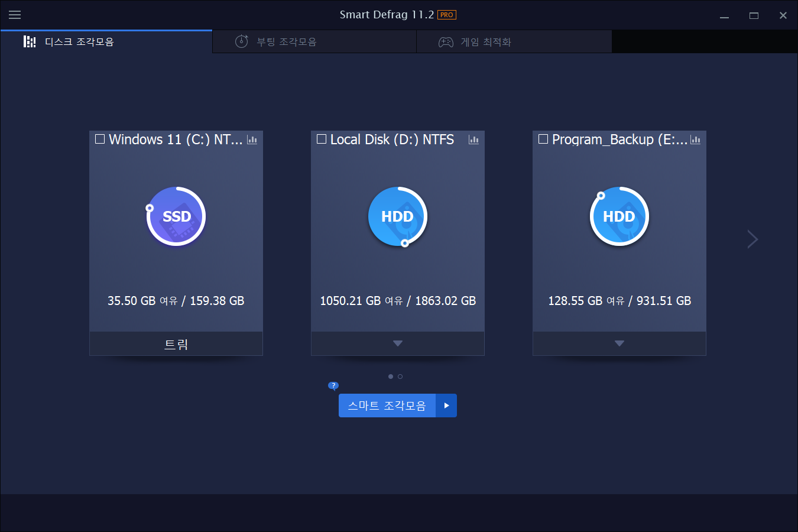The width and height of the screenshot is (798, 532).
Task: Switch to 디스크 조각모음 tab
Action: click(106, 42)
